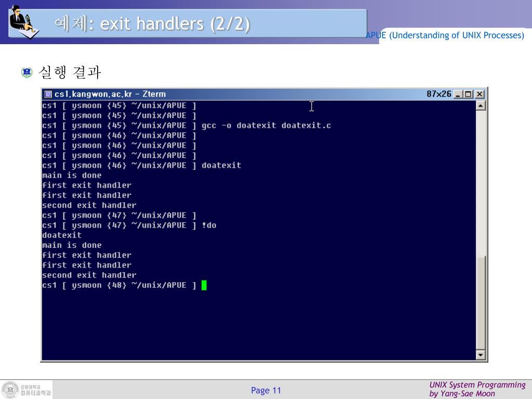Click the Zterm window system icon
The width and height of the screenshot is (532, 399).
point(48,95)
